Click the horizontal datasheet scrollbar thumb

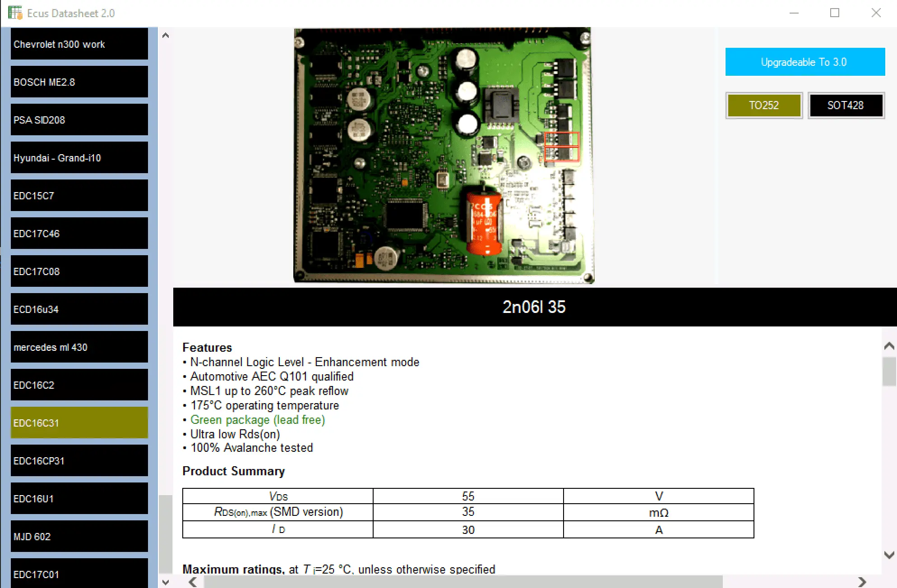(x=462, y=582)
